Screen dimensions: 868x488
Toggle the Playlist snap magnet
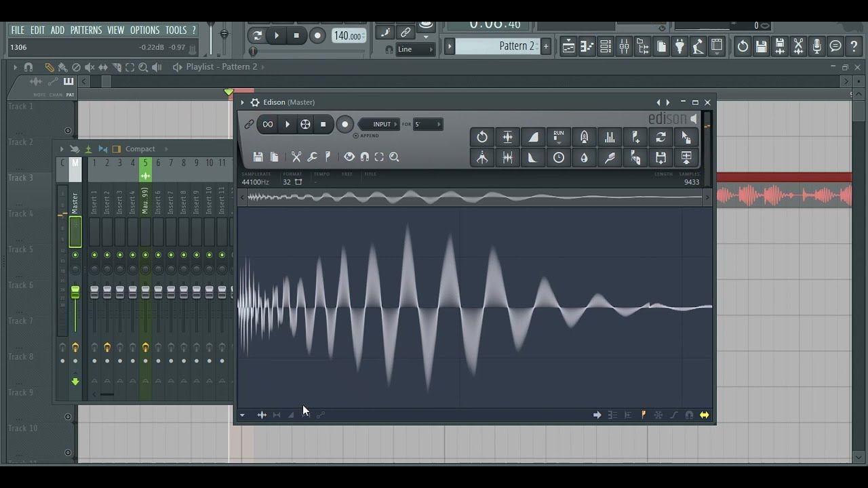click(x=28, y=67)
